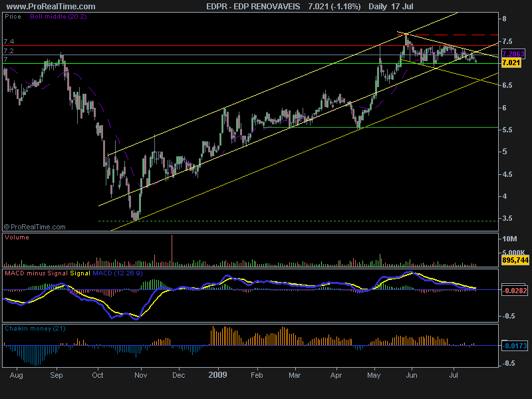Click the Daily 17 Jul timeframe label
The image size is (532, 399).
click(391, 7)
